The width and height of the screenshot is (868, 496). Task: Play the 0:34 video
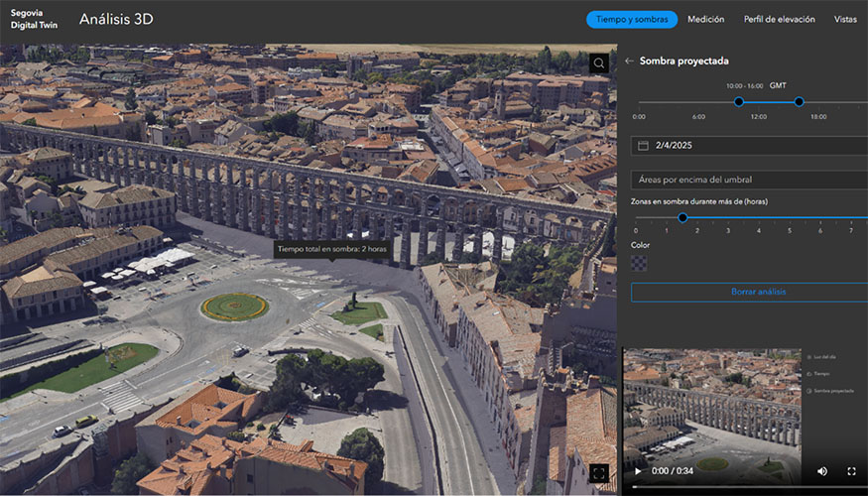(637, 471)
